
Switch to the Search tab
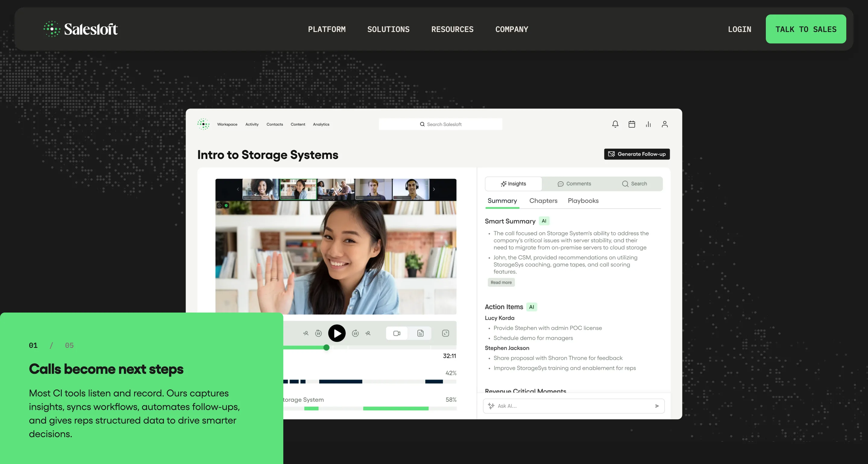click(634, 184)
